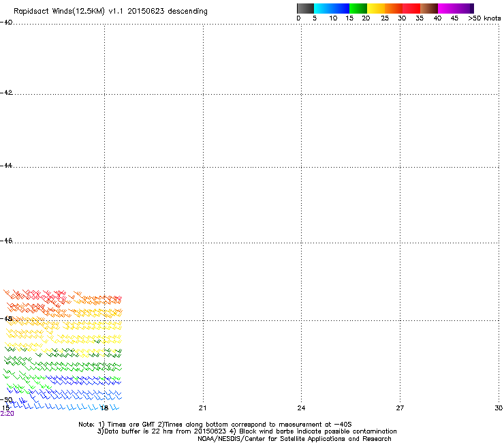Viewport: 504px width, 443px height.
Task: Select the orange 25-30 knots color bar segment
Action: click(394, 8)
